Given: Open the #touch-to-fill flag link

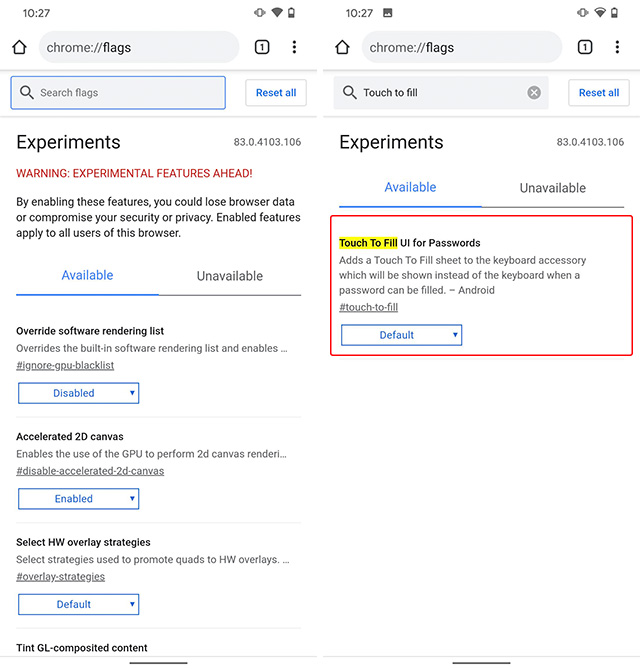Looking at the screenshot, I should pos(369,307).
